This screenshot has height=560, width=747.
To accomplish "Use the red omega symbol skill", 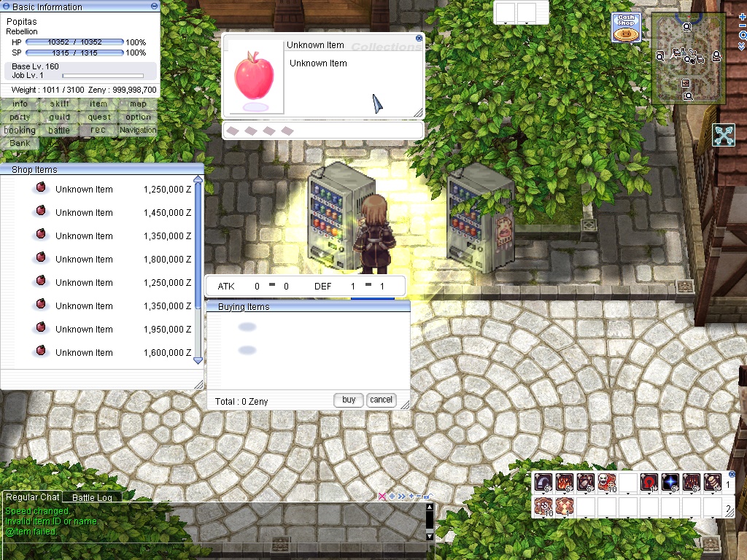I will pos(649,483).
